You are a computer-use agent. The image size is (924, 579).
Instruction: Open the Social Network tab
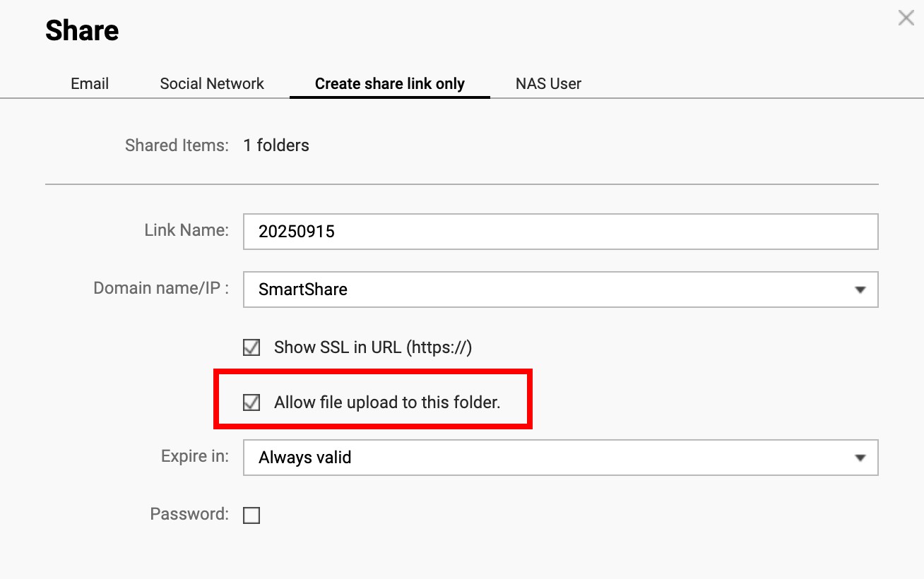pyautogui.click(x=212, y=84)
